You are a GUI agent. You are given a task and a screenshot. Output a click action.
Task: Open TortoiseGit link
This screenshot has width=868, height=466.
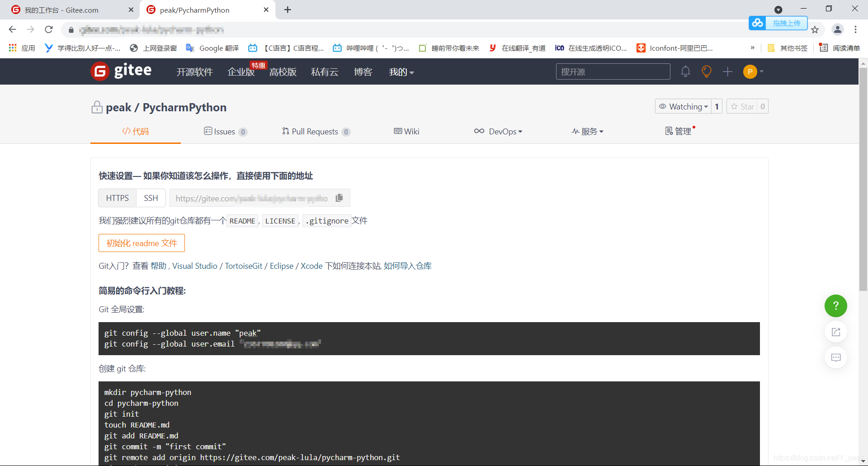point(244,266)
